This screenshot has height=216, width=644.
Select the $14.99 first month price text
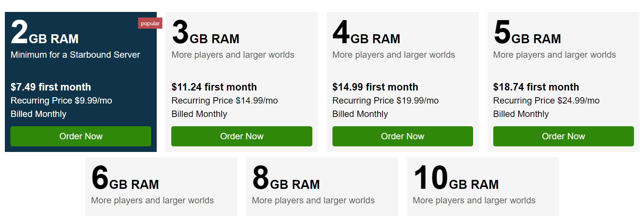pyautogui.click(x=375, y=87)
